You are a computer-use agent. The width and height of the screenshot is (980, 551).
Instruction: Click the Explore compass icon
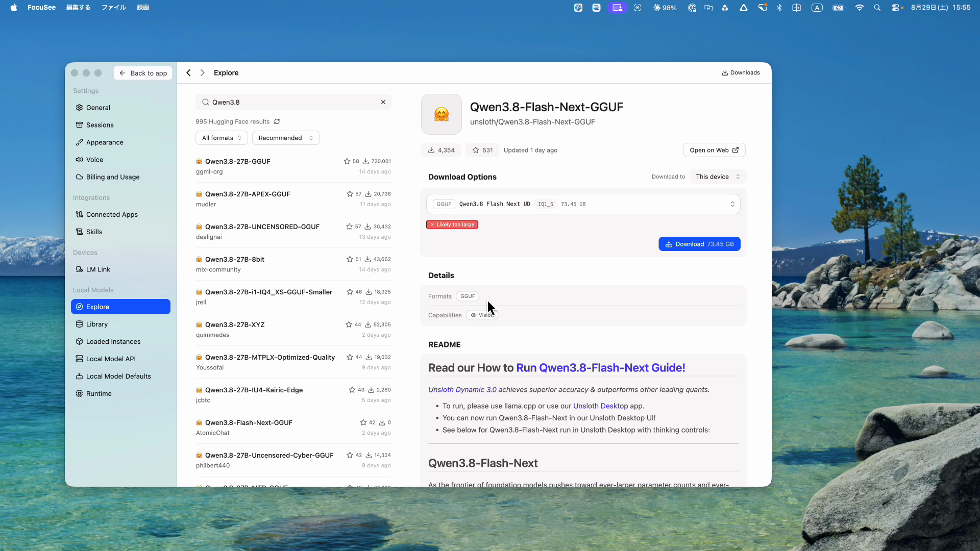click(x=79, y=307)
